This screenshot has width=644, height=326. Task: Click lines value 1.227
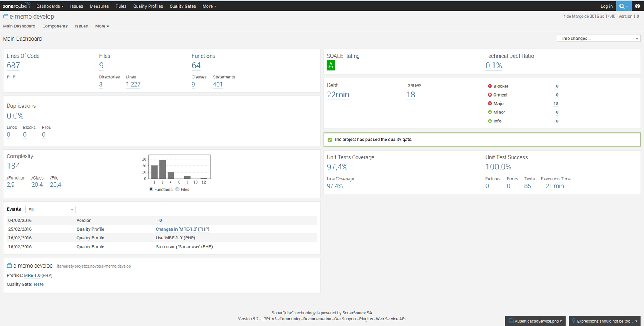(x=133, y=84)
